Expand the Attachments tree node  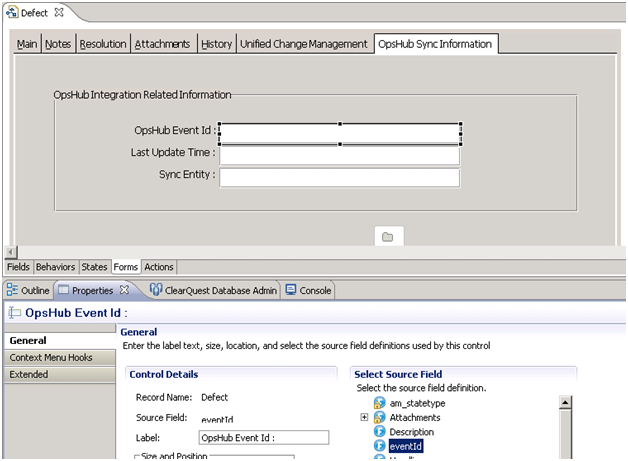pyautogui.click(x=365, y=417)
